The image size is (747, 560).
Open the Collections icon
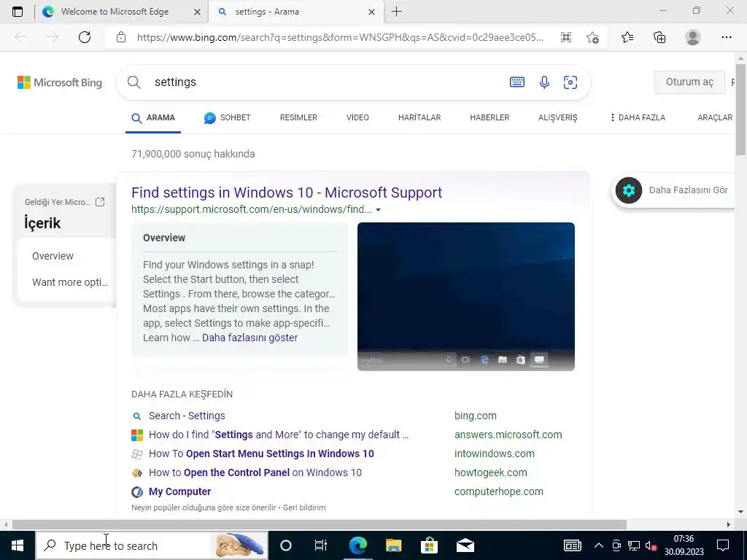(659, 37)
